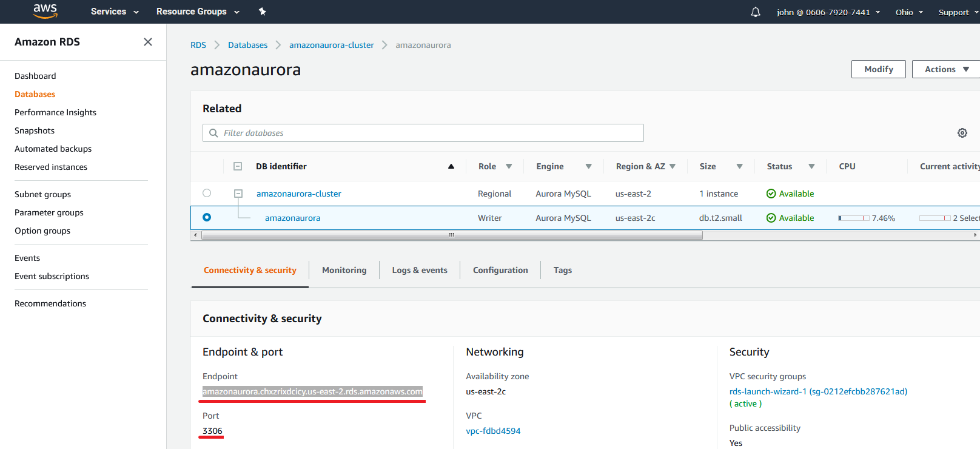Click the table horizontal scrollbar thumb
The image size is (980, 449).
click(x=452, y=235)
